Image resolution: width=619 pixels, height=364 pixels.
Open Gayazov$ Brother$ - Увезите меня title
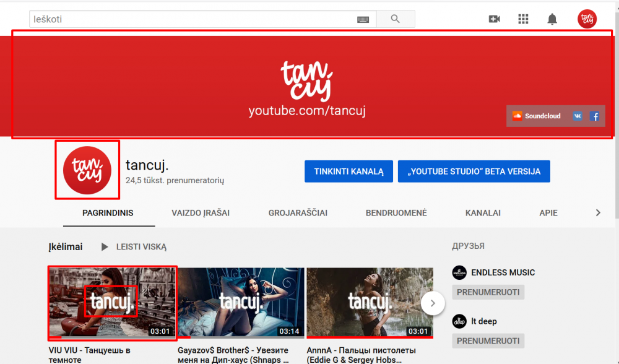click(x=233, y=355)
